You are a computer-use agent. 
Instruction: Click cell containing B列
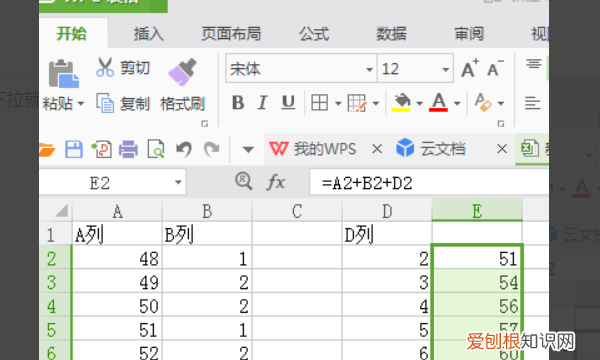[x=207, y=234]
